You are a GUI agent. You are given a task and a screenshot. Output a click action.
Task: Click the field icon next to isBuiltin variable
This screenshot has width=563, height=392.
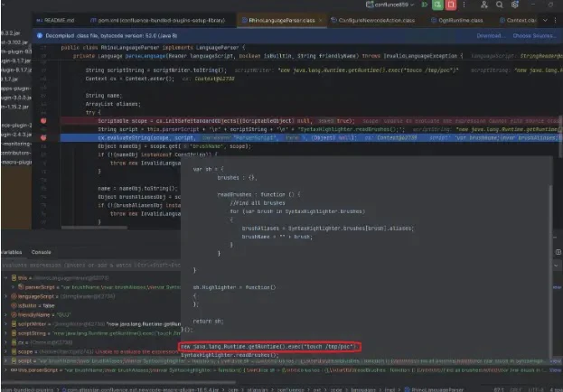tap(13, 305)
